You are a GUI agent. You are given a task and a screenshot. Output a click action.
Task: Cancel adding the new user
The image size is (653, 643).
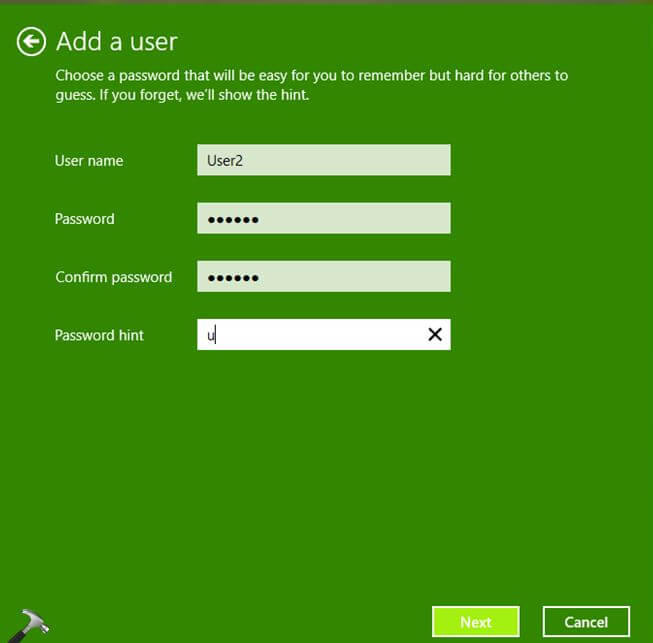(586, 622)
